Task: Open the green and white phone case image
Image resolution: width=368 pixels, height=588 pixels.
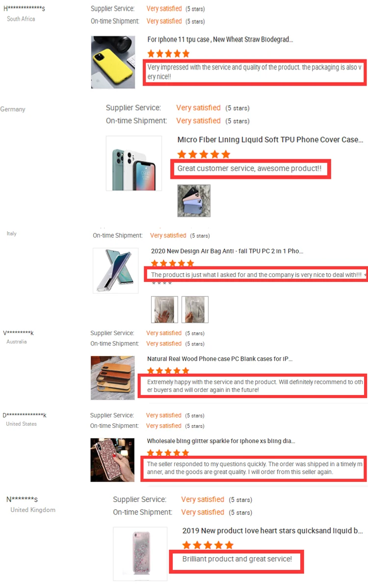Action: point(134,163)
